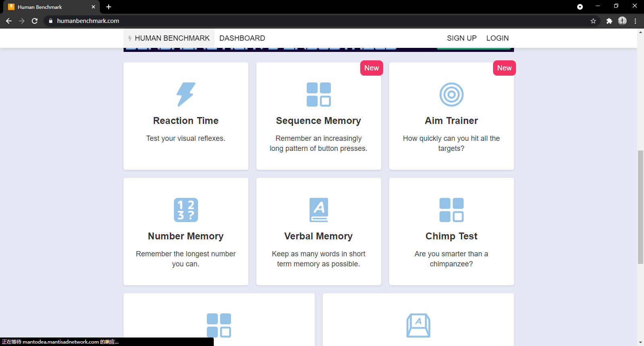Open Chrome's three-dot menu

636,21
